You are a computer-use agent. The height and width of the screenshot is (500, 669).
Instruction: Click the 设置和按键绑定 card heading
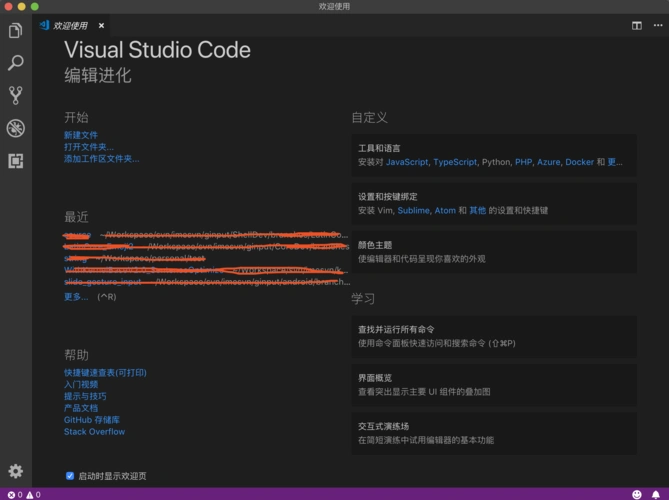coord(387,197)
